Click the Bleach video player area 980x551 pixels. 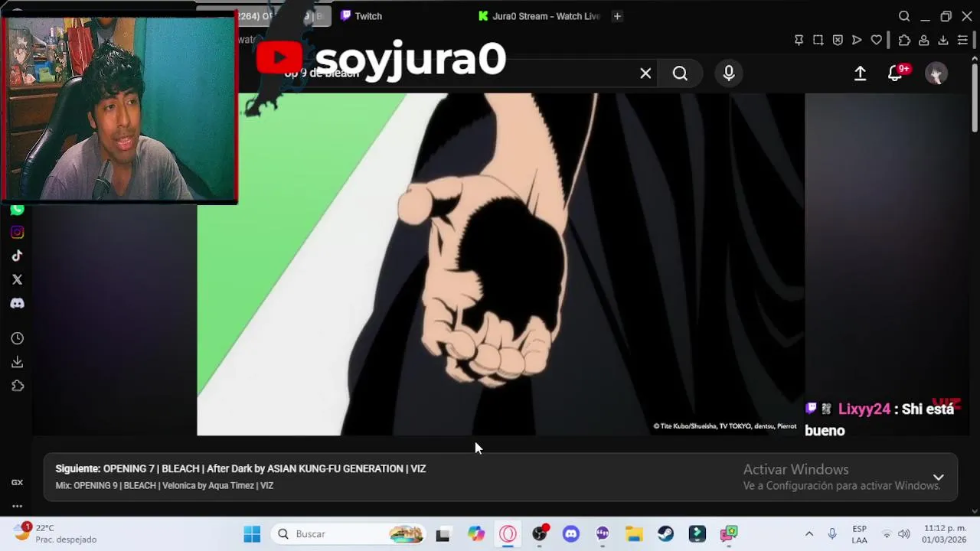coord(501,264)
